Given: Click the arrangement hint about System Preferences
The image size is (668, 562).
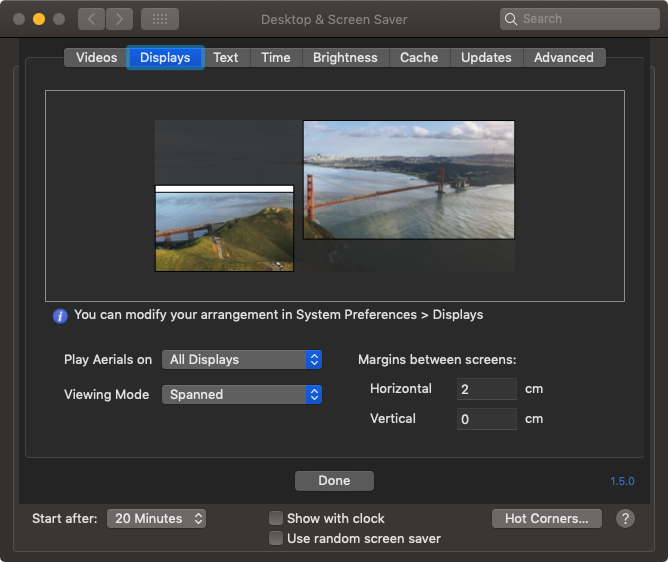Looking at the screenshot, I should click(x=279, y=315).
